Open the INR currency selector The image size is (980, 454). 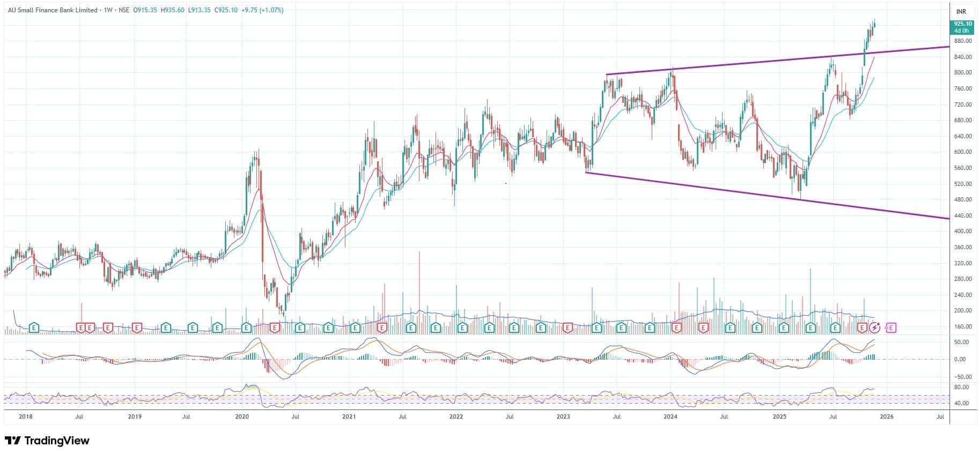[x=961, y=11]
